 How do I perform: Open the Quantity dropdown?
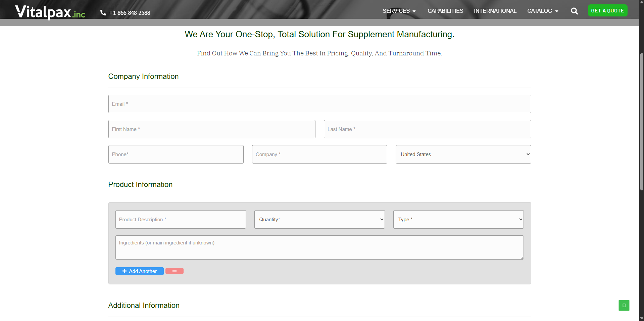pos(319,219)
